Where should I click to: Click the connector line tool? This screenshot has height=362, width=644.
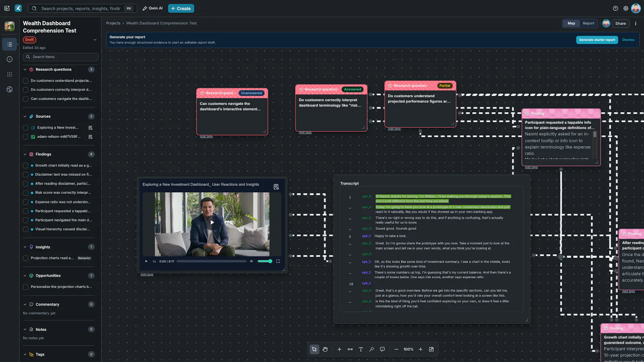click(350, 350)
